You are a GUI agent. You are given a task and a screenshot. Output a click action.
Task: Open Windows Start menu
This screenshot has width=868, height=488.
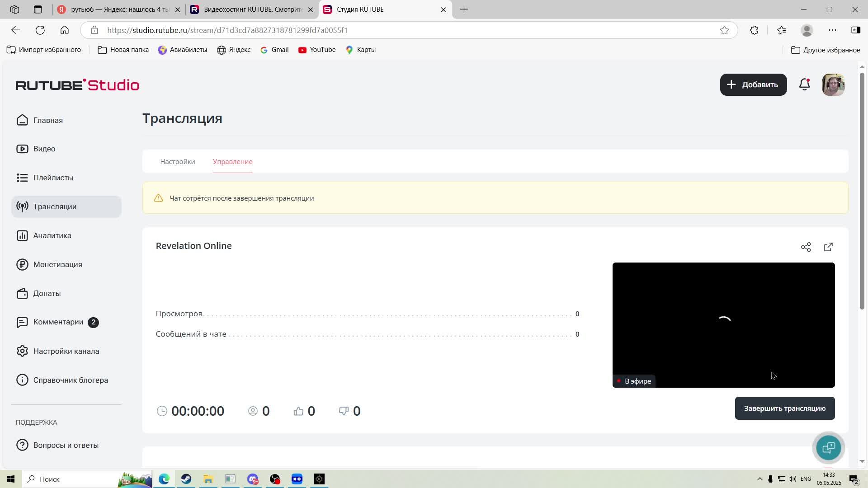[11, 479]
